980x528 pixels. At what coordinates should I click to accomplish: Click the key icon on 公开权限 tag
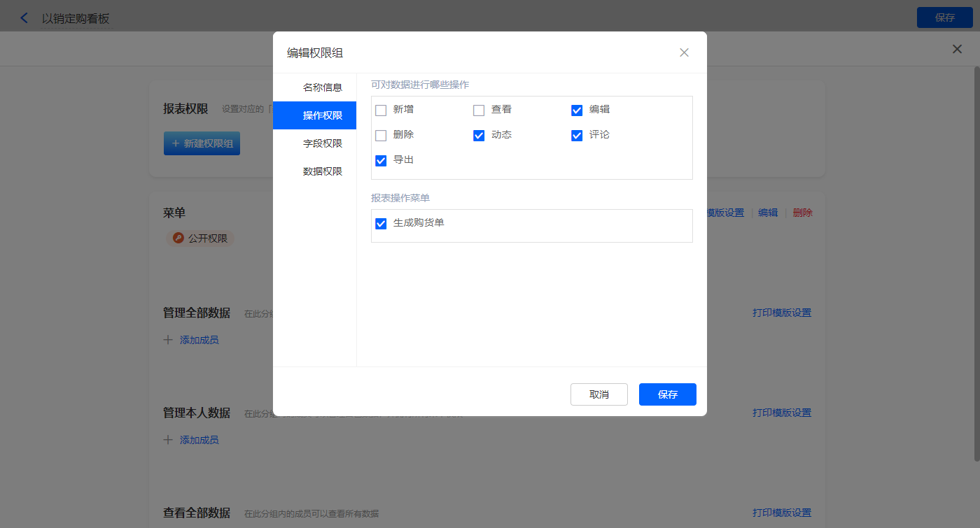tap(178, 238)
